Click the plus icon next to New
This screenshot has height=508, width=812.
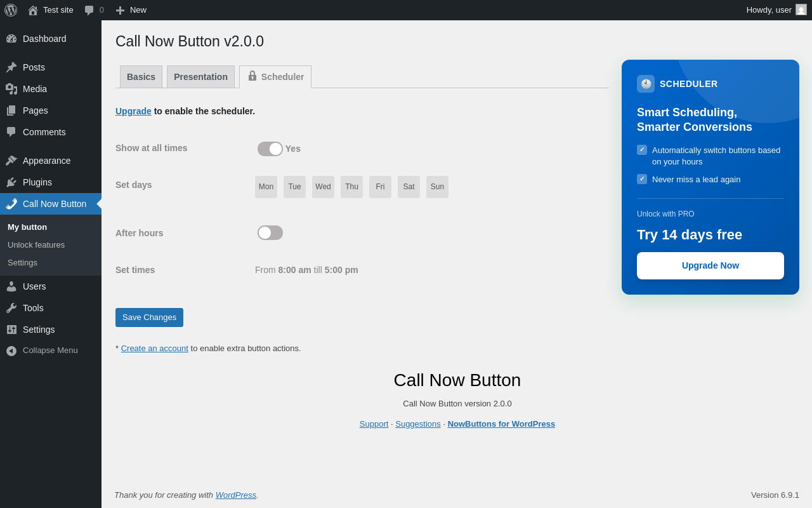tap(120, 10)
